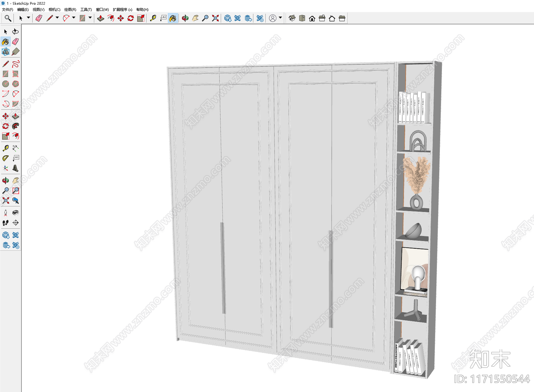The width and height of the screenshot is (534, 392).
Task: Select the Tag tool
Action: [15, 52]
